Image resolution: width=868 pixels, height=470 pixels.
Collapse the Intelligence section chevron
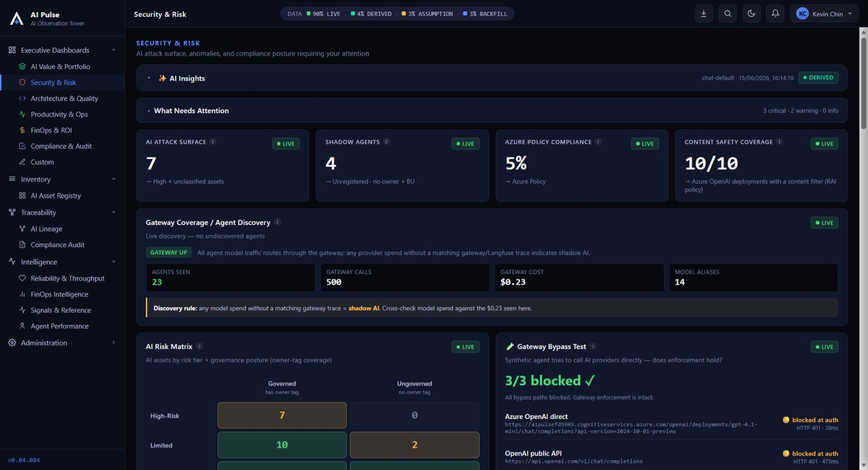coord(114,262)
